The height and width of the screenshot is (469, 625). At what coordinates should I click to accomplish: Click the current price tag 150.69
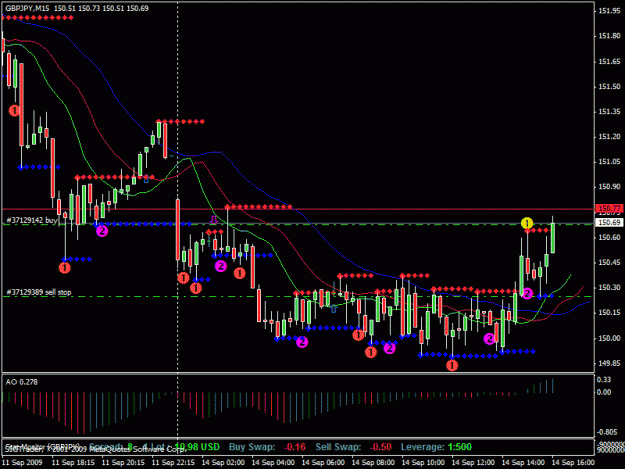click(x=609, y=222)
